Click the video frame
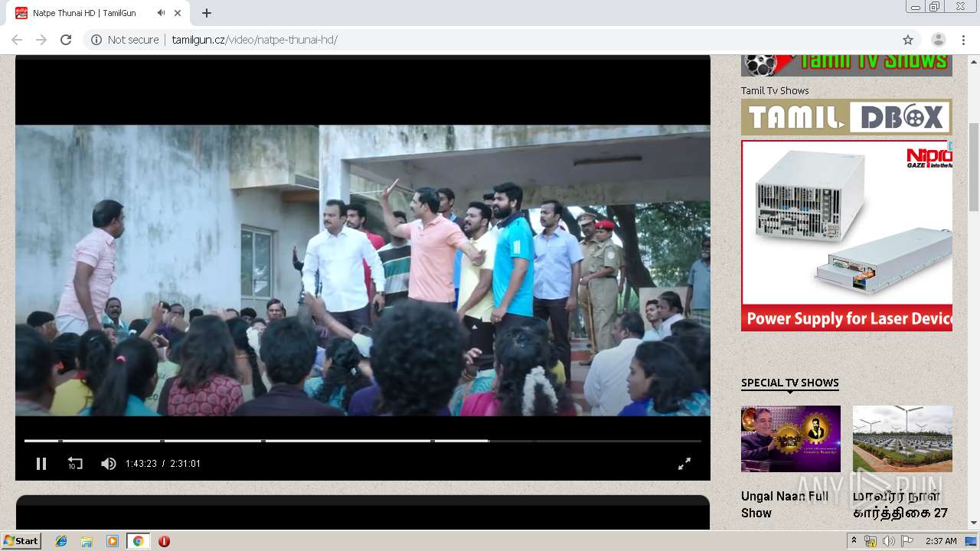Viewport: 980px width, 551px height. click(363, 270)
